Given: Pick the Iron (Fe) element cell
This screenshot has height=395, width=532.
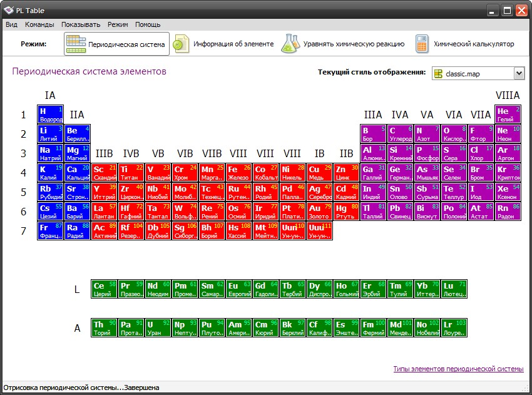Looking at the screenshot, I should 239,173.
